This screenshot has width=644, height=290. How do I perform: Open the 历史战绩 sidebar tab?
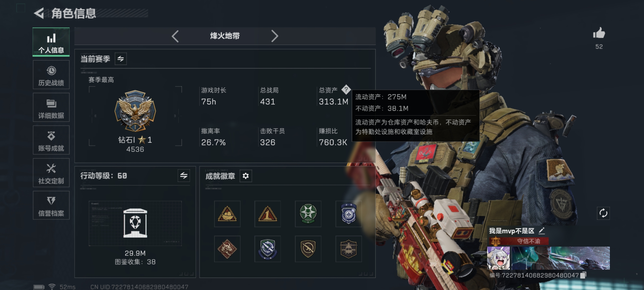[51, 75]
